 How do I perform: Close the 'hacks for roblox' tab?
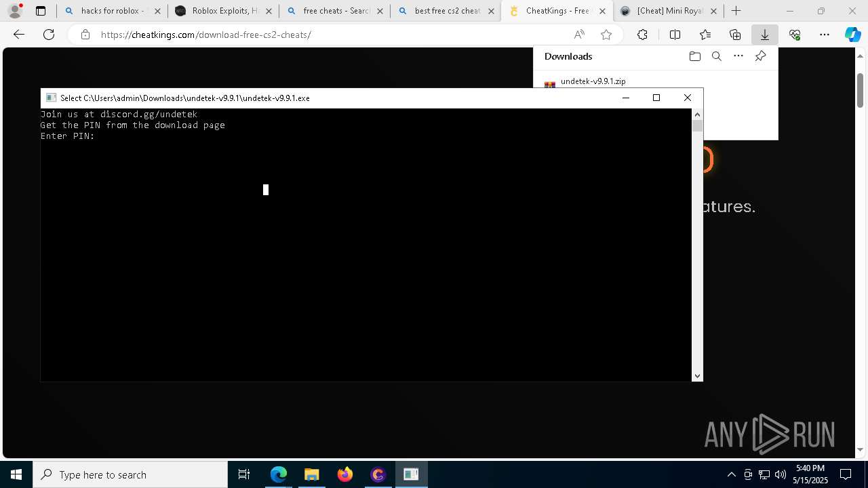157,11
